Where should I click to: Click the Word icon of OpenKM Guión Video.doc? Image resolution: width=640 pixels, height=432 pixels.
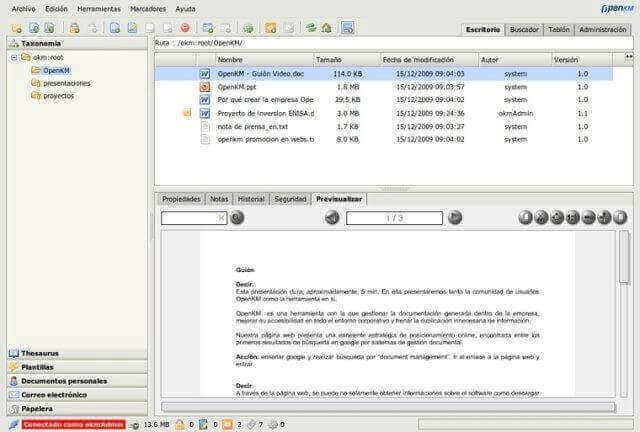pos(204,74)
